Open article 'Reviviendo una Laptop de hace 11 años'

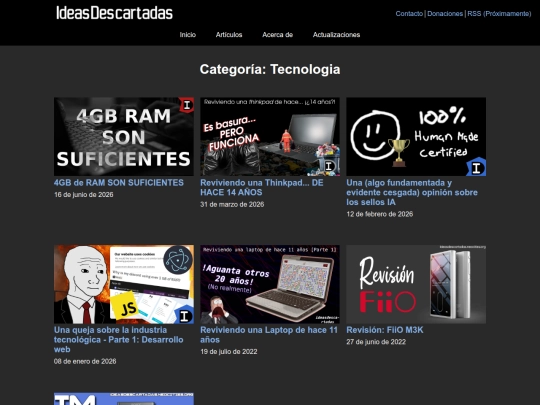(269, 335)
